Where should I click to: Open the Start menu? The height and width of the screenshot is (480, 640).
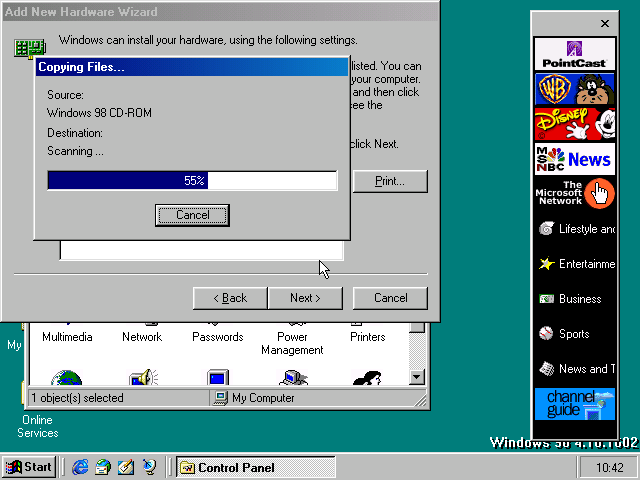(x=29, y=467)
